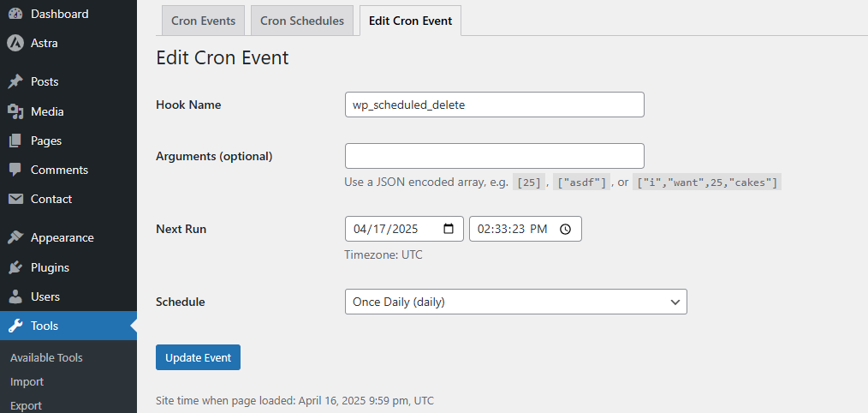Switch to the Cron Schedules tab
Screen dimensions: 868x413
[302, 21]
